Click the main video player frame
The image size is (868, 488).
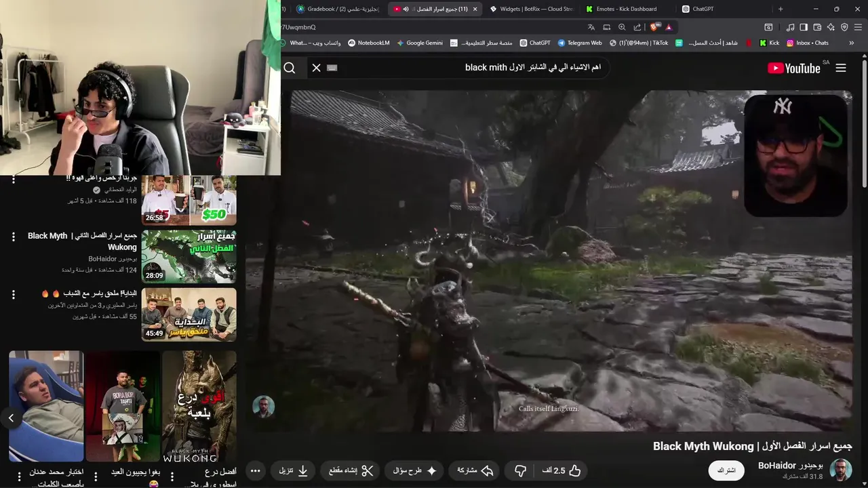(549, 261)
